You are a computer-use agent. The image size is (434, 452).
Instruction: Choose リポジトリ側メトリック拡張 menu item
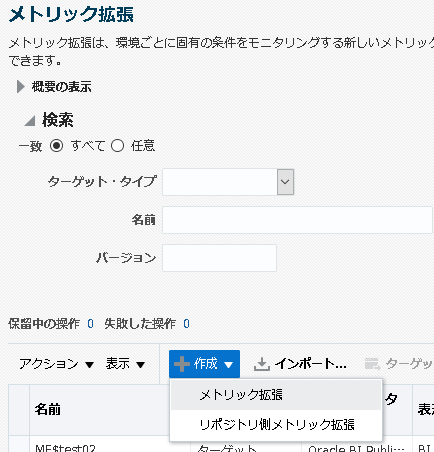point(276,425)
